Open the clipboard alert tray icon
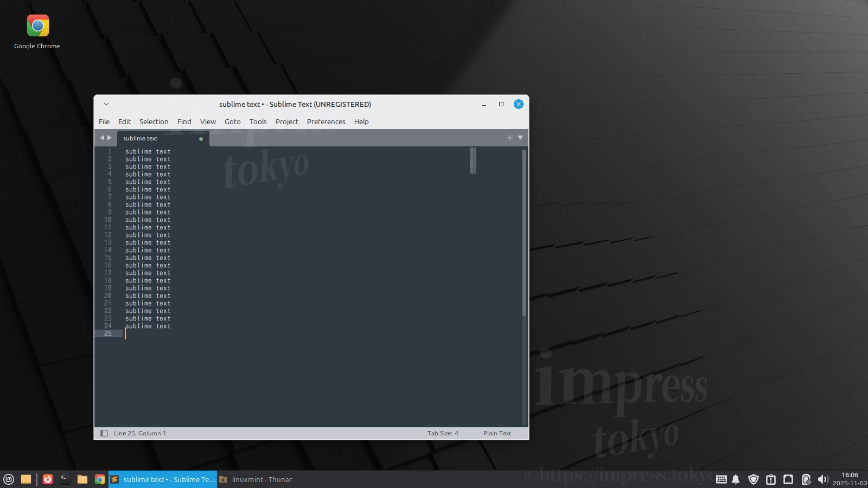 771,479
